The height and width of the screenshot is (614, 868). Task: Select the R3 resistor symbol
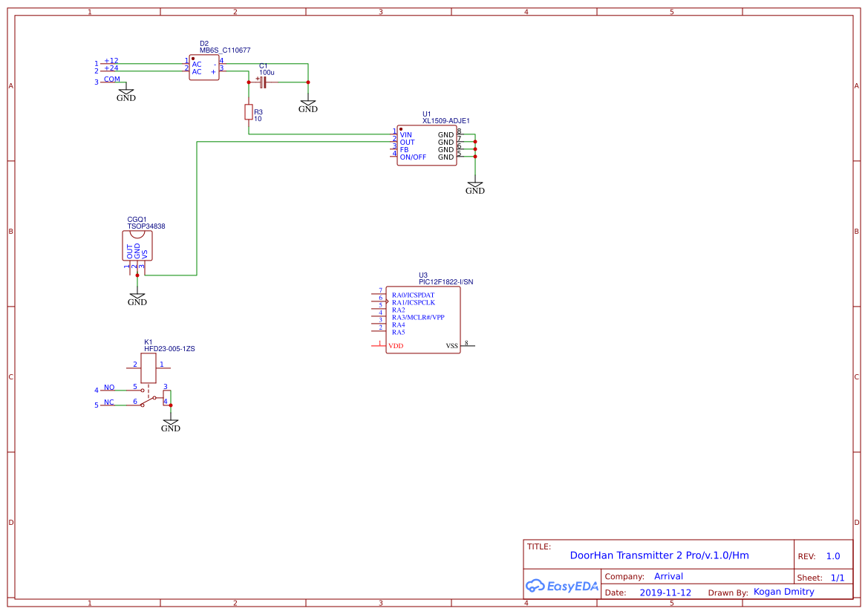click(249, 113)
